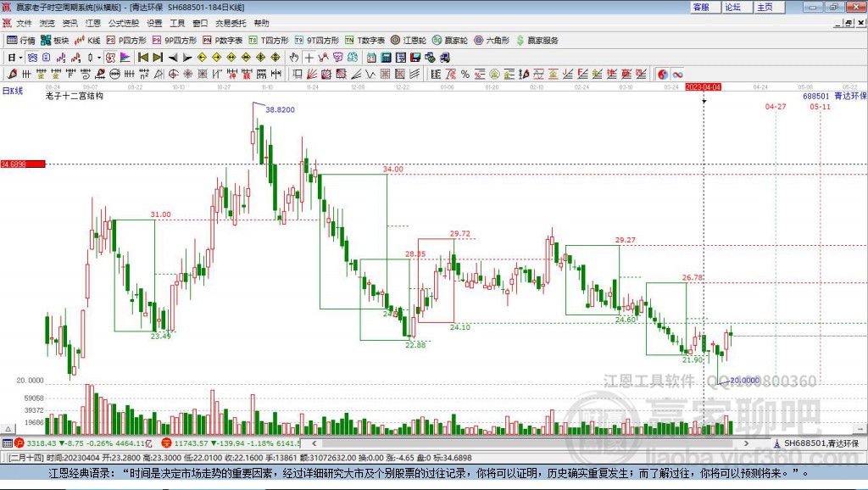The height and width of the screenshot is (490, 868).
Task: Open the 9T四方形 tool
Action: (x=317, y=41)
